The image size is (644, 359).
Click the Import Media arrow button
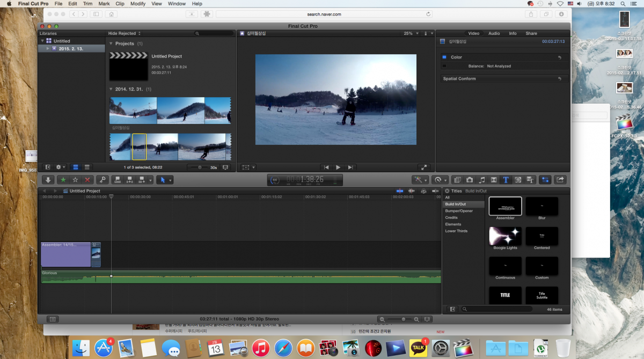[x=48, y=180]
